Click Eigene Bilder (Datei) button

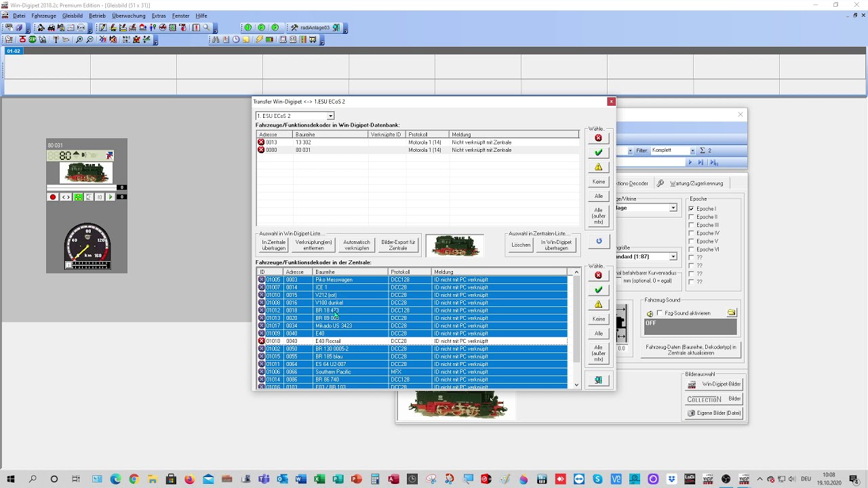click(x=714, y=413)
